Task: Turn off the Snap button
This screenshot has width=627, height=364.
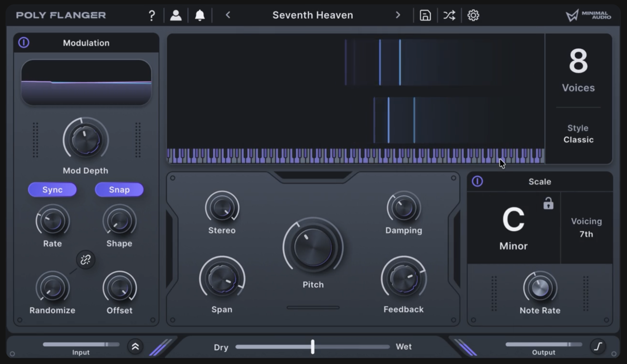Action: (x=119, y=190)
